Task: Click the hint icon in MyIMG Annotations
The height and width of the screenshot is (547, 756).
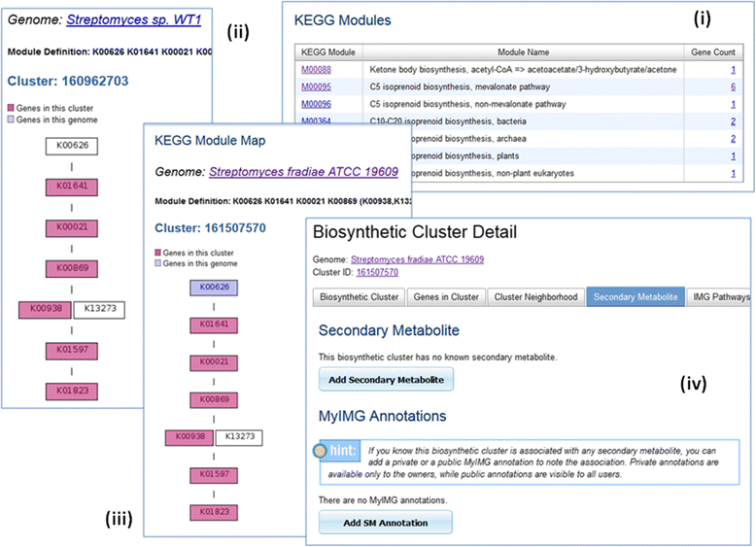Action: 320,451
